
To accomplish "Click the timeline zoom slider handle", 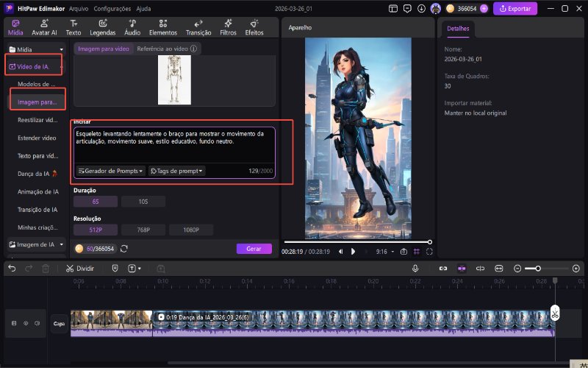I will point(538,269).
